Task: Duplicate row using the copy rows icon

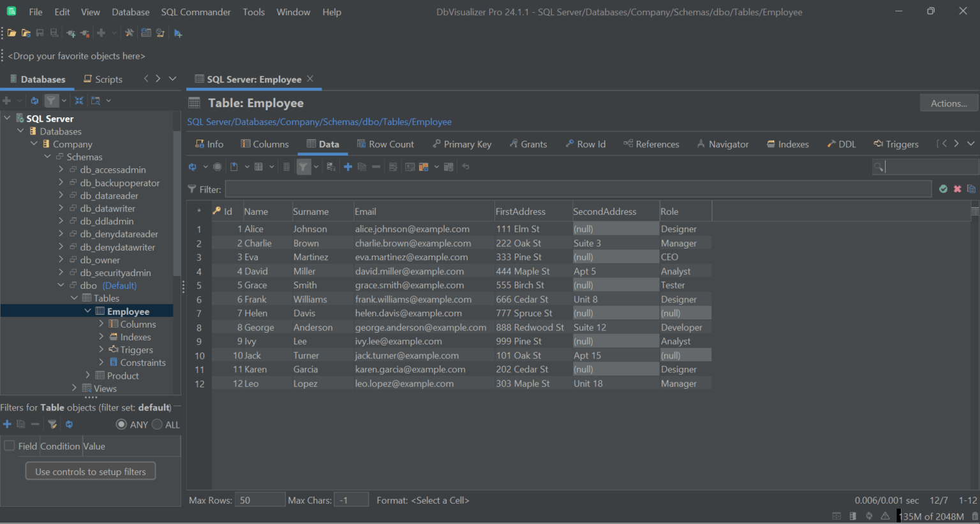Action: click(362, 166)
